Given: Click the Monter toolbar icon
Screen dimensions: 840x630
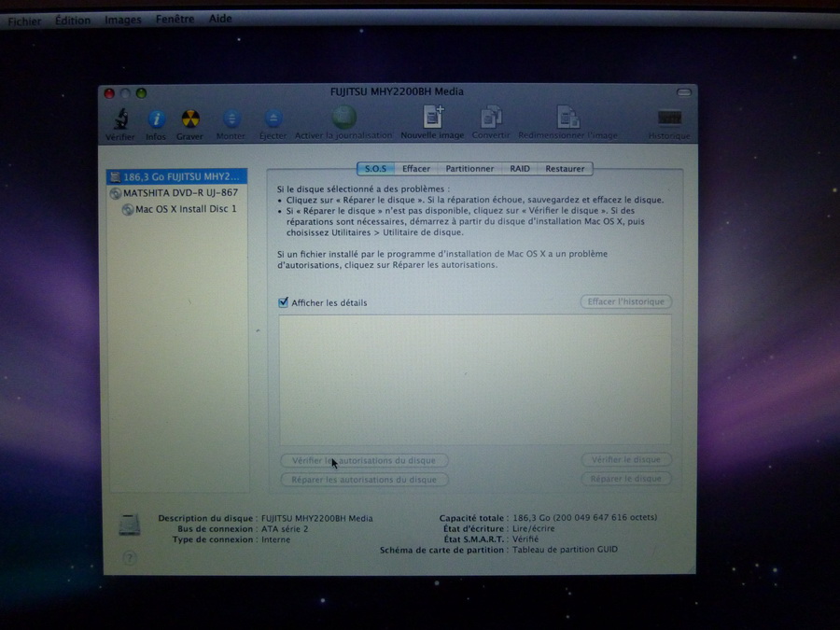Looking at the screenshot, I should [231, 119].
